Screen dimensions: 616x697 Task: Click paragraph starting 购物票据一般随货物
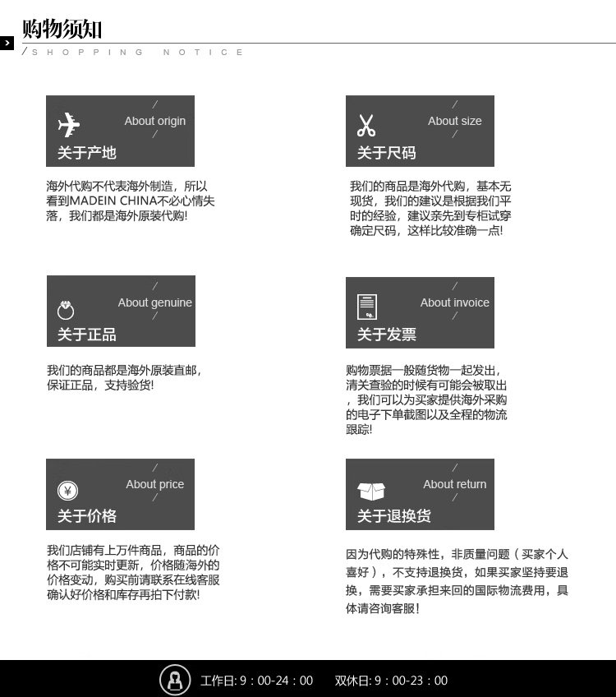point(426,399)
